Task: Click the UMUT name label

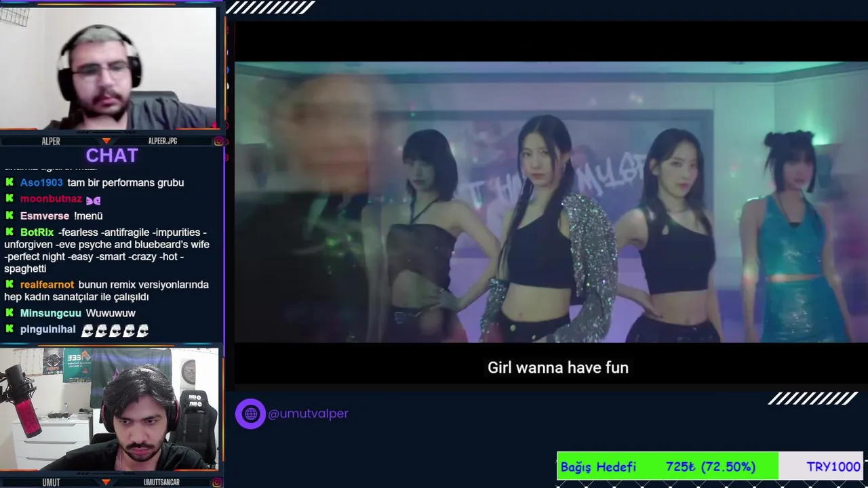Action: click(51, 483)
